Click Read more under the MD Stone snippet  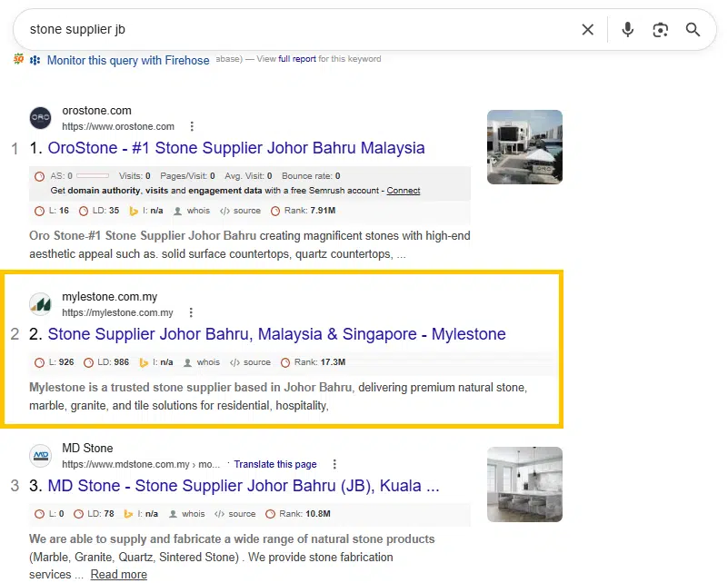[x=119, y=574]
